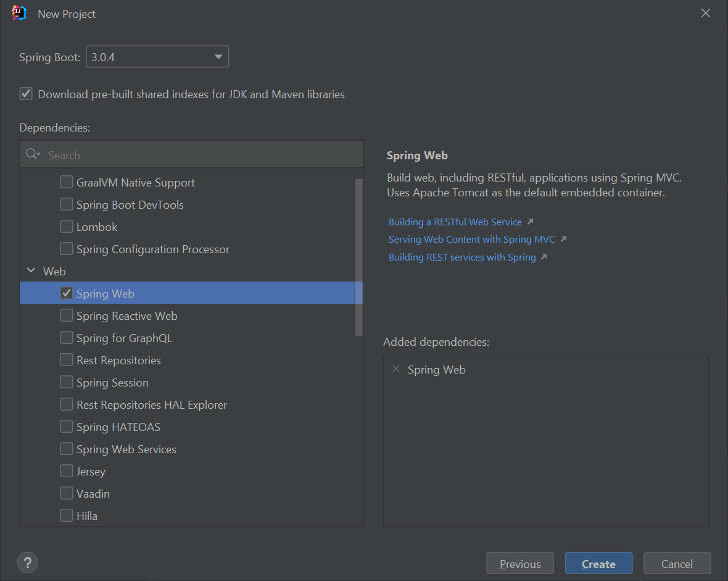Open the help question mark button

tap(27, 563)
